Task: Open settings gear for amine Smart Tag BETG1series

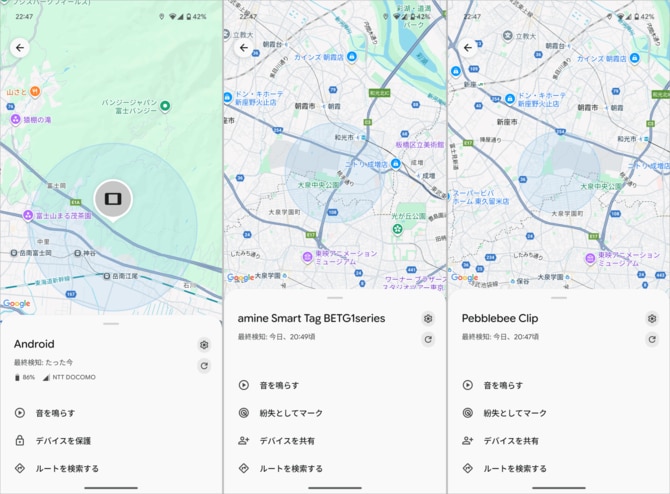Action: (x=428, y=319)
